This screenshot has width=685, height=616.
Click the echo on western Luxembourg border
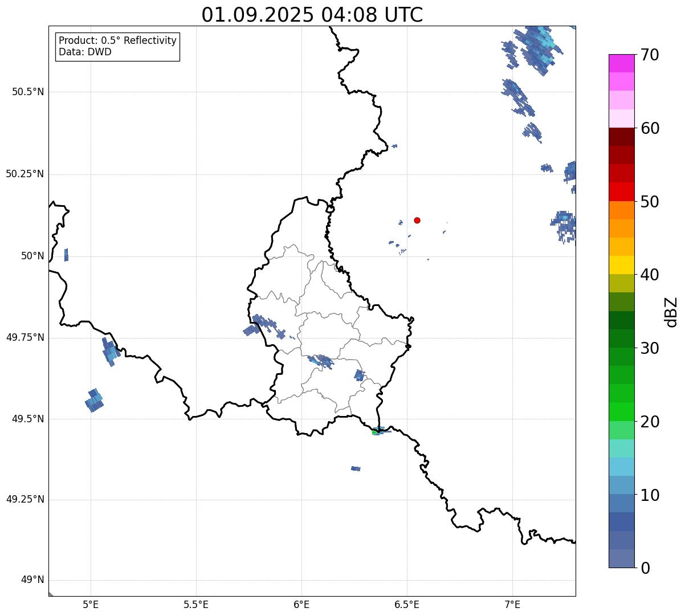(x=264, y=327)
